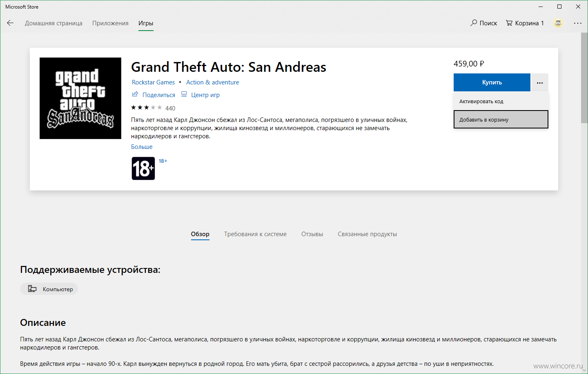Click the Компьютер device chip
Image resolution: width=588 pixels, height=374 pixels.
pos(49,289)
